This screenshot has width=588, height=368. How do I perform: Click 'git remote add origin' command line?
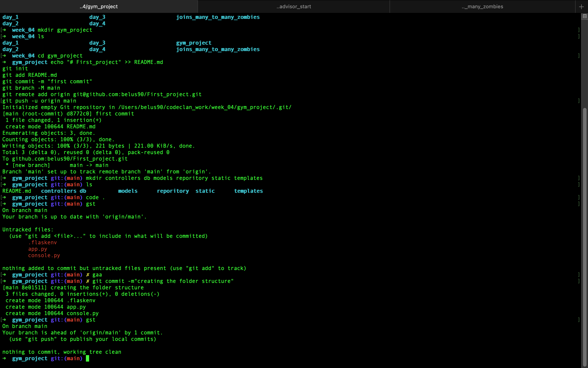tap(102, 95)
